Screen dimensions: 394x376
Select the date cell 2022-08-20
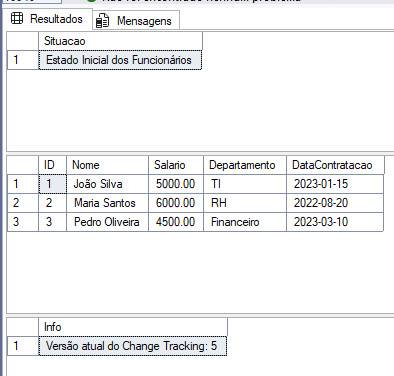click(x=335, y=203)
